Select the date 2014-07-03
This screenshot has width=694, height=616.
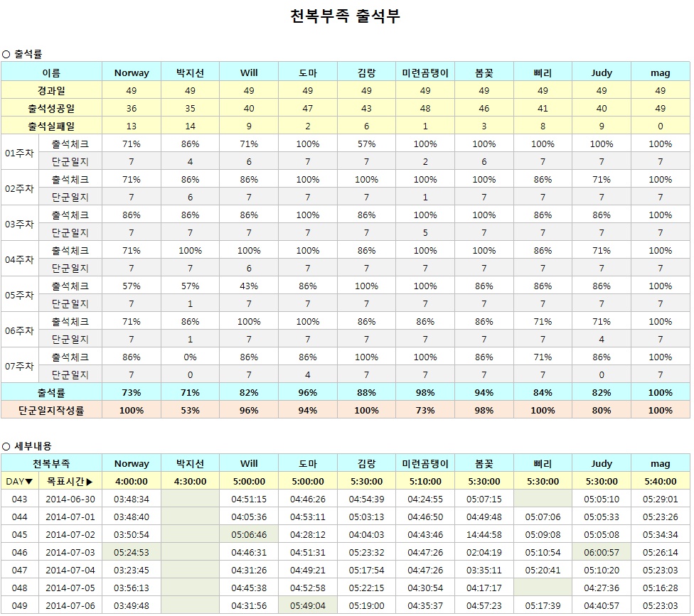click(70, 552)
